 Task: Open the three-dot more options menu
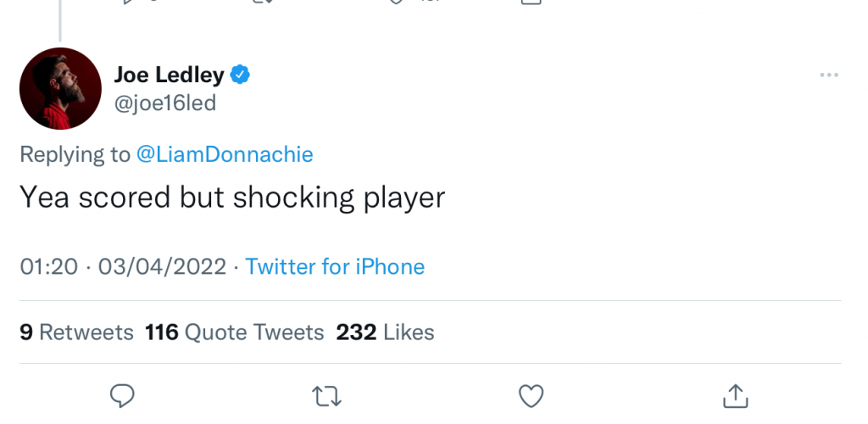point(828,75)
